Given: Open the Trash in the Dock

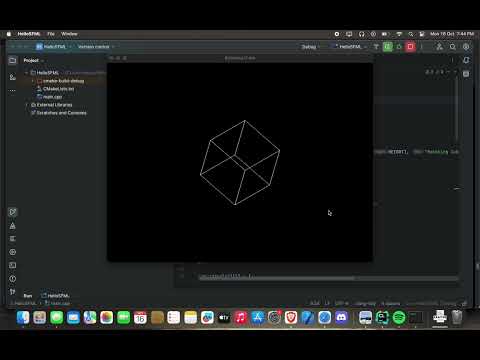Looking at the screenshot, I should tap(457, 318).
